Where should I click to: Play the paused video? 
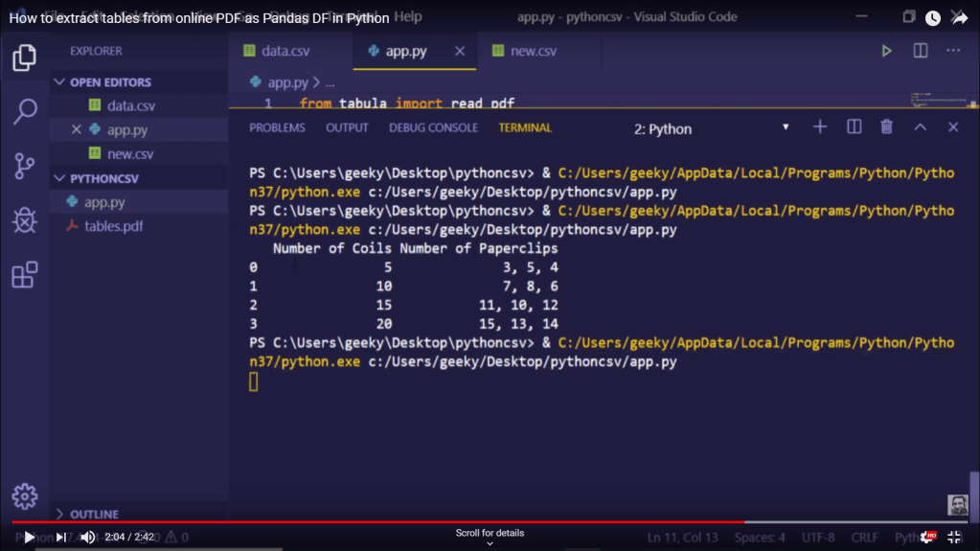(x=30, y=538)
